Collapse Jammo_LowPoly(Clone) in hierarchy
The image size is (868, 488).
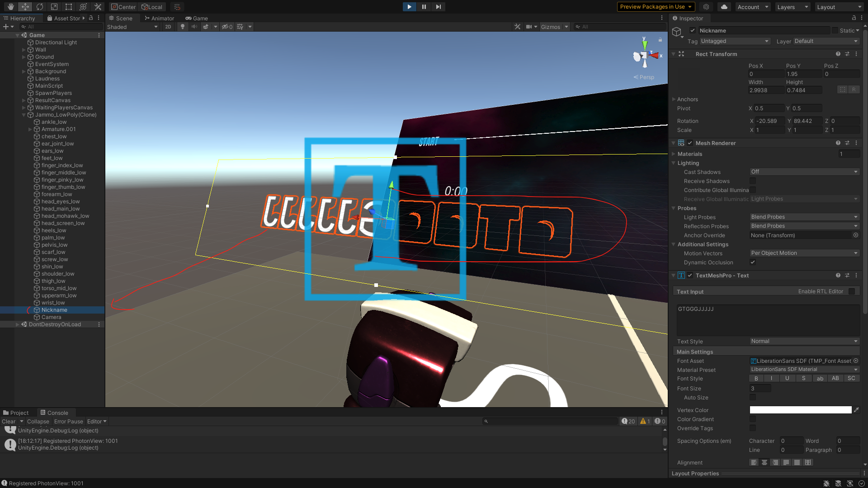(x=24, y=115)
